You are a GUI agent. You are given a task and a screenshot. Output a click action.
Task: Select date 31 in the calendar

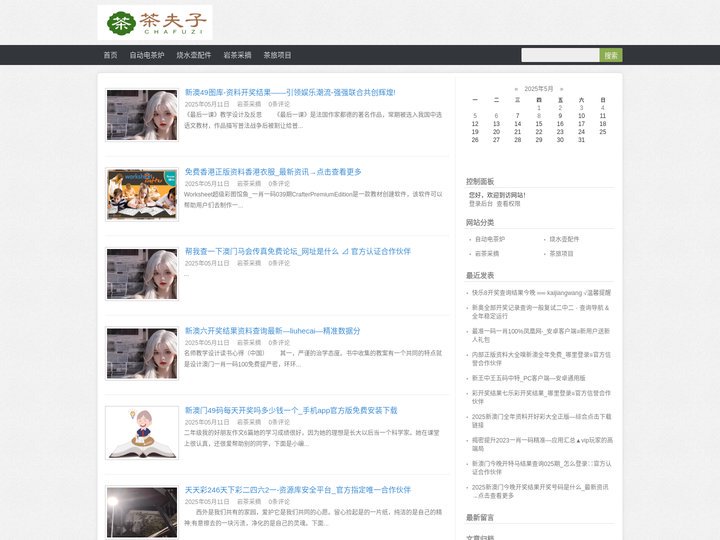click(581, 140)
